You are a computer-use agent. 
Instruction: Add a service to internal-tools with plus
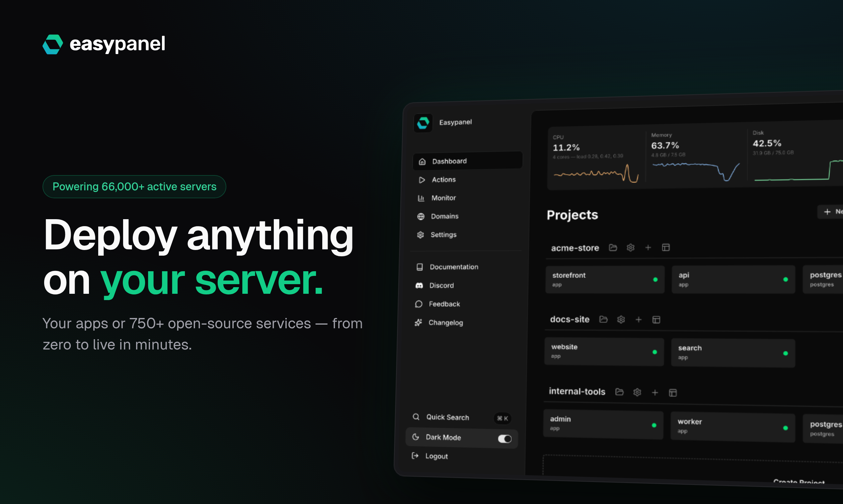tap(655, 393)
